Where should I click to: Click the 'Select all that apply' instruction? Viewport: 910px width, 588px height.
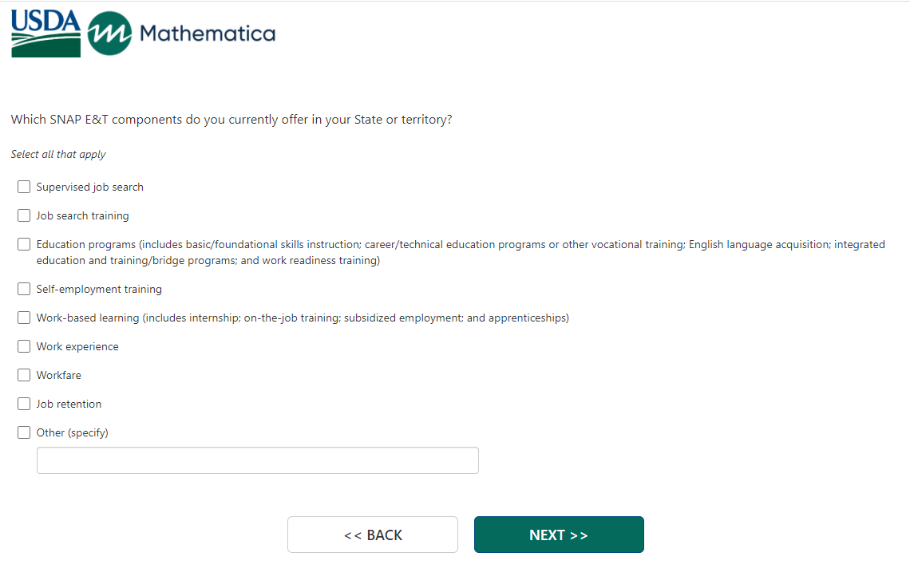click(58, 155)
